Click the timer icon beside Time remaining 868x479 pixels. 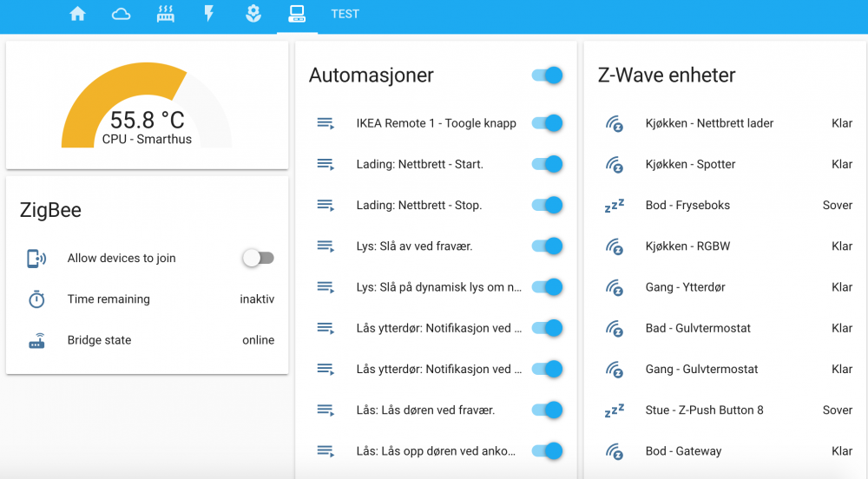click(36, 299)
